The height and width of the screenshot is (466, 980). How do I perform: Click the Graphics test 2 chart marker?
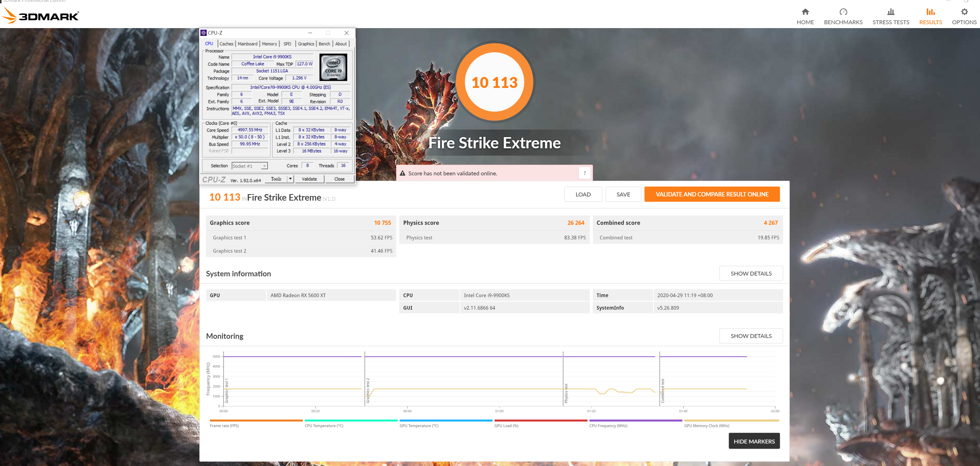tap(368, 390)
